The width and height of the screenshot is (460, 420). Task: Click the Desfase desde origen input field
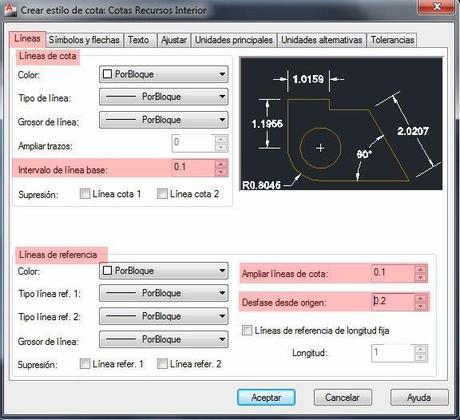coord(393,301)
